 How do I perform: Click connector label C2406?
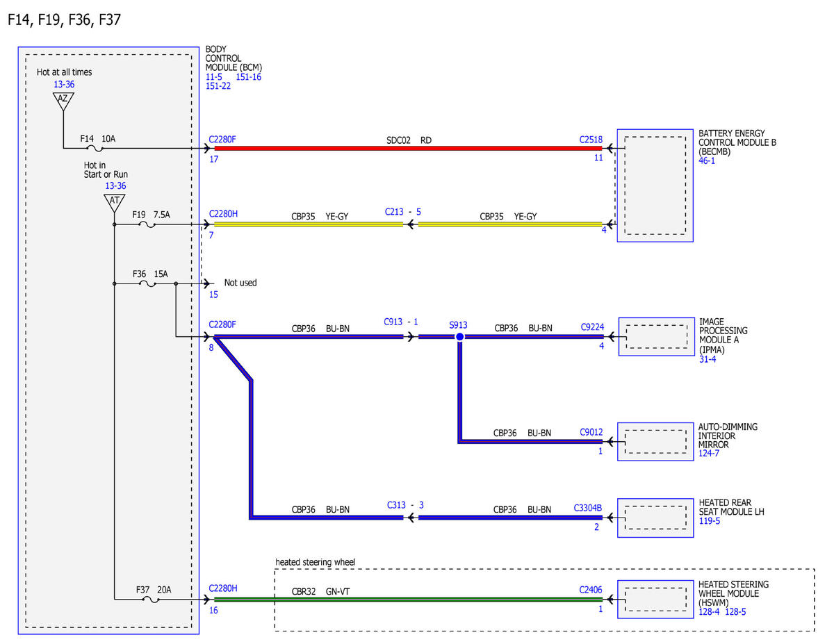[591, 589]
